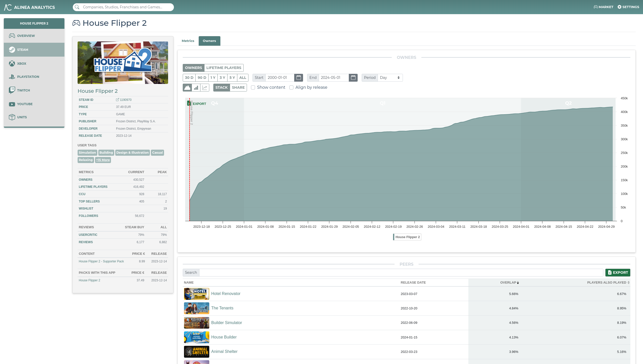Open the House Flipper 2 pack link
Image resolution: width=643 pixels, height=364 pixels.
[x=89, y=280]
